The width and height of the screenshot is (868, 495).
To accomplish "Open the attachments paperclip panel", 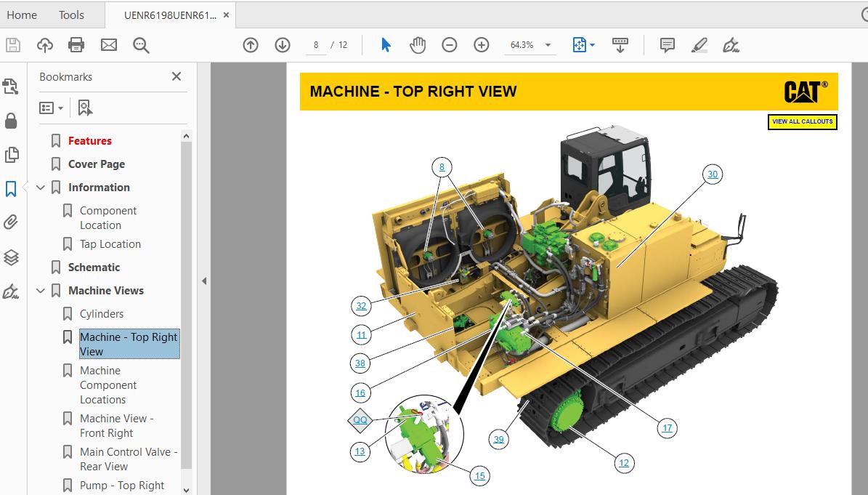I will 10,222.
